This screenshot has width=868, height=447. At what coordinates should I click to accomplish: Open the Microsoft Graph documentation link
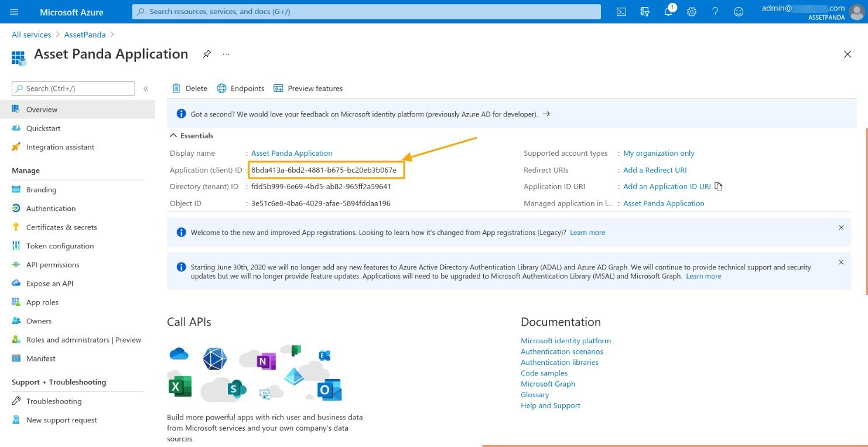[x=548, y=384]
